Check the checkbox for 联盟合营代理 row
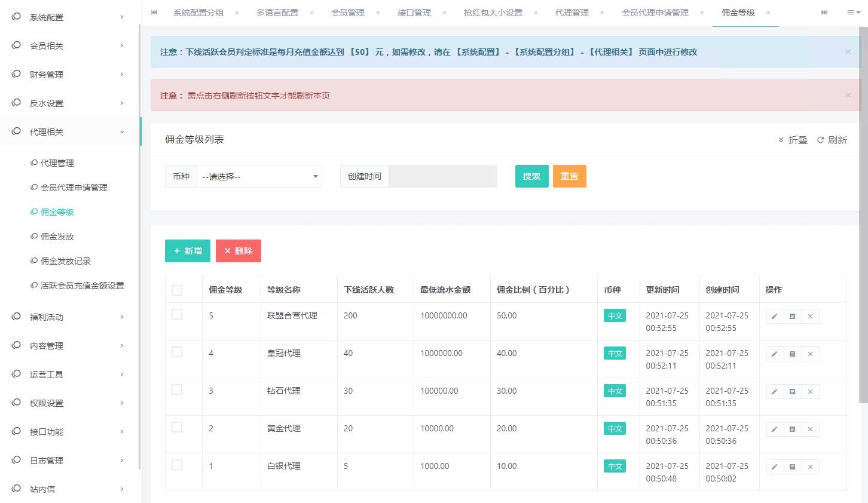 coord(177,314)
